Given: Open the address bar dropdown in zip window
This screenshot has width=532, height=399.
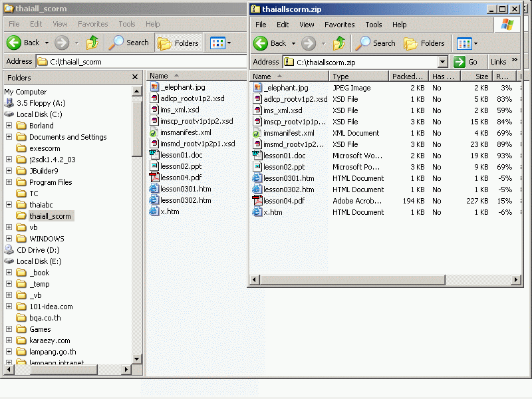Looking at the screenshot, I should tap(443, 62).
